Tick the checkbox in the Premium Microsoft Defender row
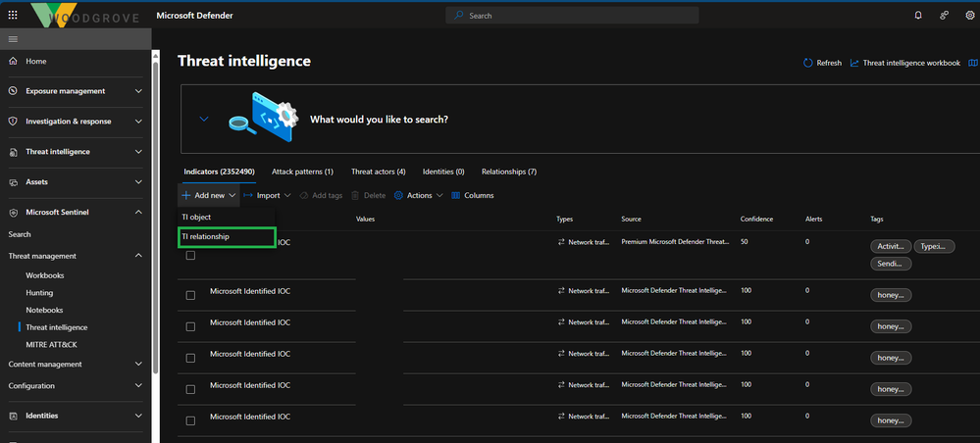 pyautogui.click(x=190, y=255)
